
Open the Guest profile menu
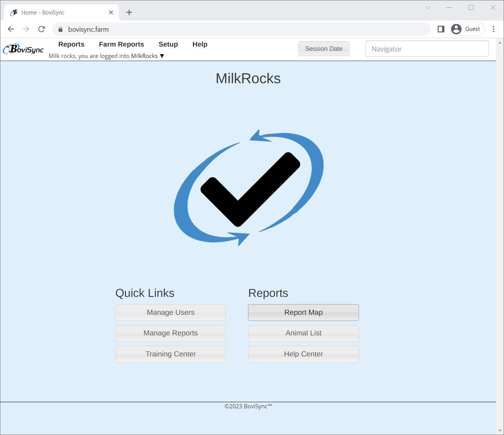pos(467,29)
